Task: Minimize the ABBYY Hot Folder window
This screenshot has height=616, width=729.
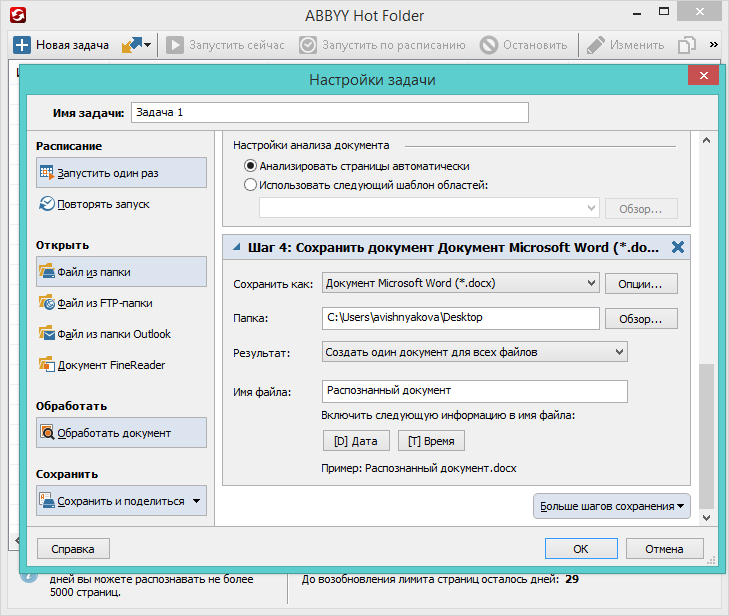Action: [637, 13]
